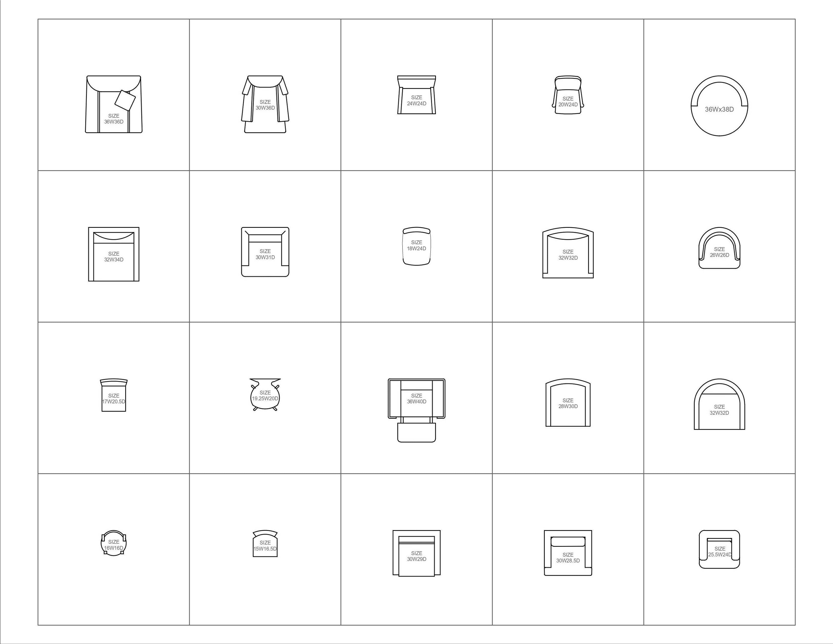Click the 30W36D wingback chair symbol
This screenshot has width=833, height=644.
coord(265,104)
